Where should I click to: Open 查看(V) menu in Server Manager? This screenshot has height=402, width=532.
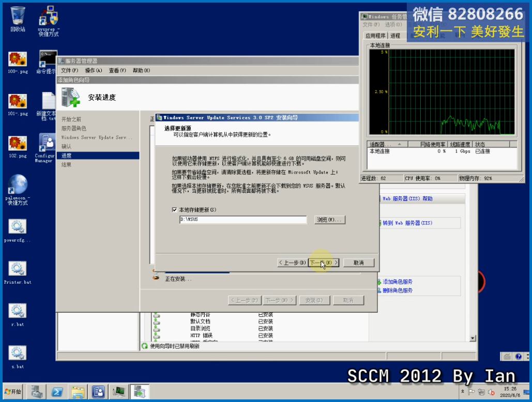tap(117, 70)
